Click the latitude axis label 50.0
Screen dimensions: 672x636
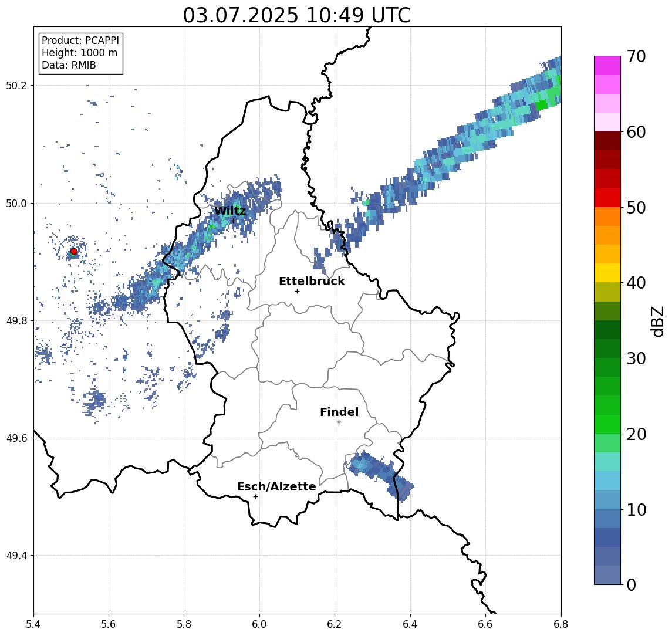click(16, 203)
